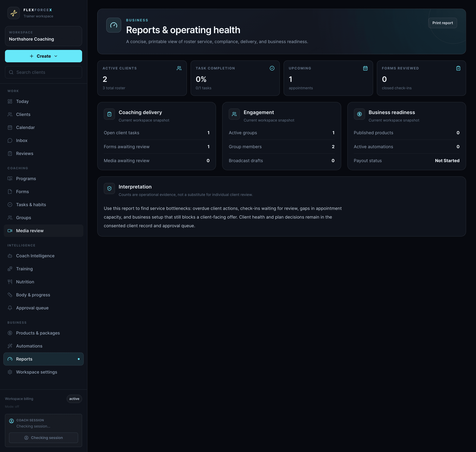Click the active billing status badge
This screenshot has height=452, width=476.
[x=74, y=399]
